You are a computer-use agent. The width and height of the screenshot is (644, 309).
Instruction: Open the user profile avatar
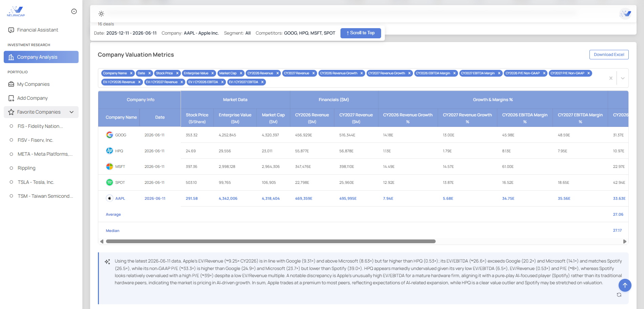click(x=625, y=14)
